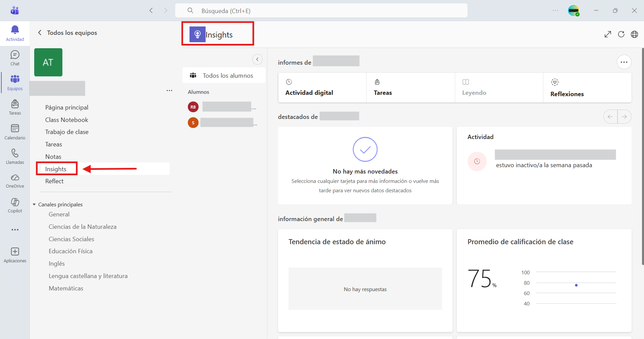Open the reports more options button
Viewport: 644px width, 339px height.
[x=624, y=62]
